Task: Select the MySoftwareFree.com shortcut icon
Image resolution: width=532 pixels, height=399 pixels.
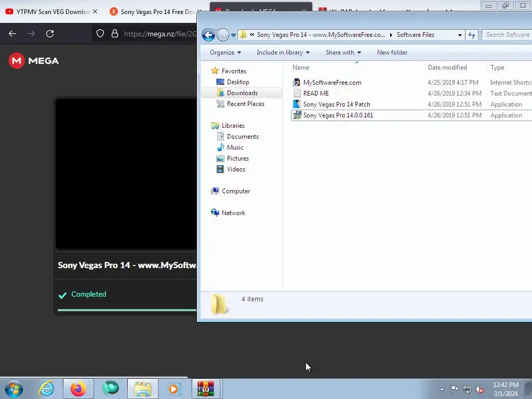Action: pos(297,83)
